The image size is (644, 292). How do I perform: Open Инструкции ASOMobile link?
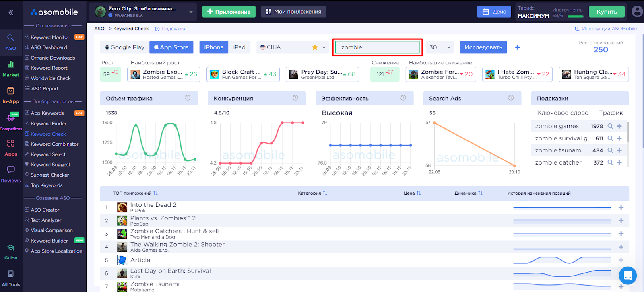[x=606, y=29]
